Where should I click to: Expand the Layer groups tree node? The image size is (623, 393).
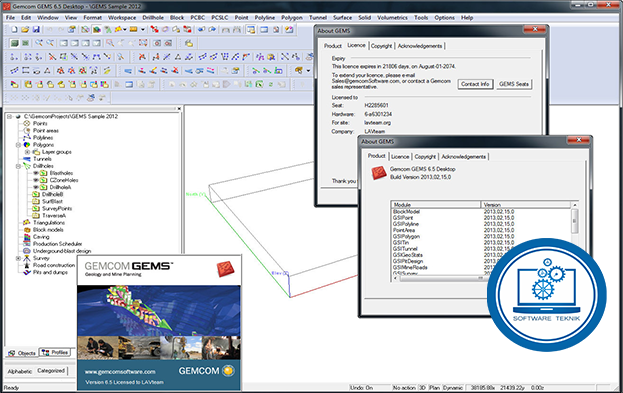point(27,152)
